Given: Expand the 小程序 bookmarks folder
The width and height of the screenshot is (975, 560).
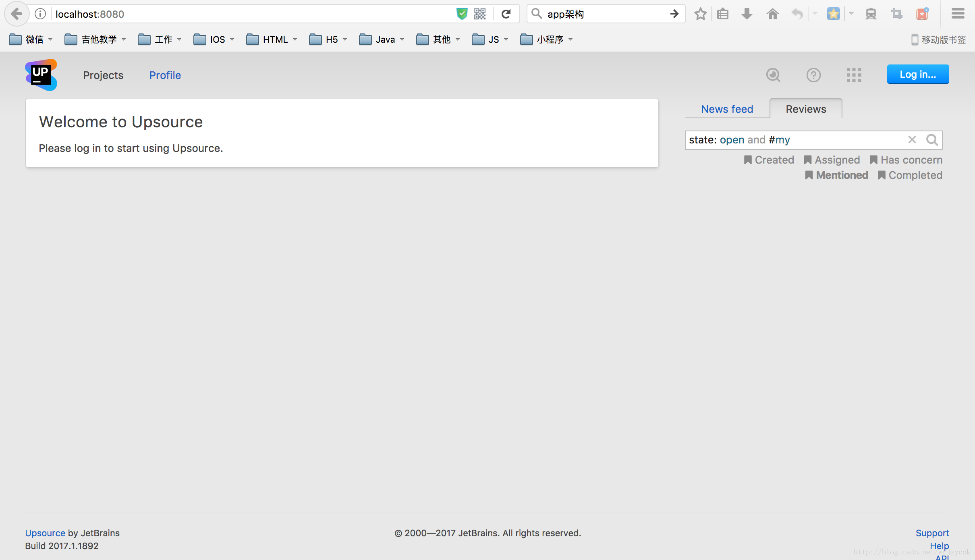Looking at the screenshot, I should (547, 39).
